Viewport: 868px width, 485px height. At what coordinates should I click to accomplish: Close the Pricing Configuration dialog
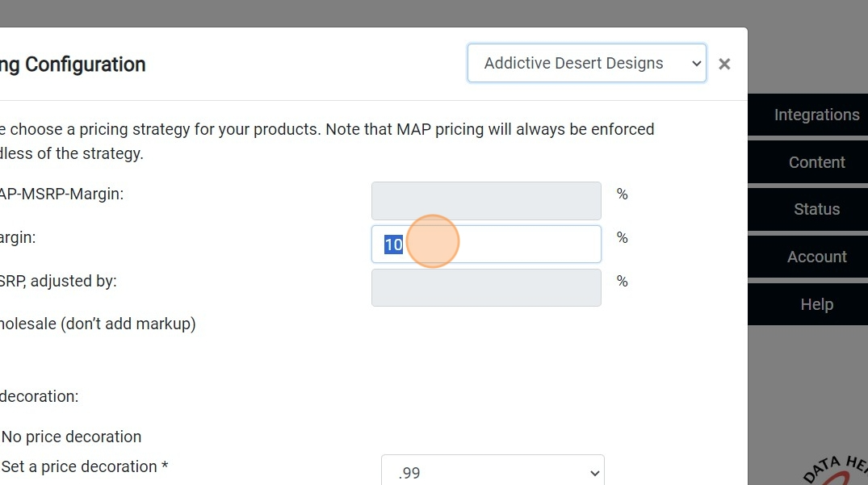coord(724,64)
